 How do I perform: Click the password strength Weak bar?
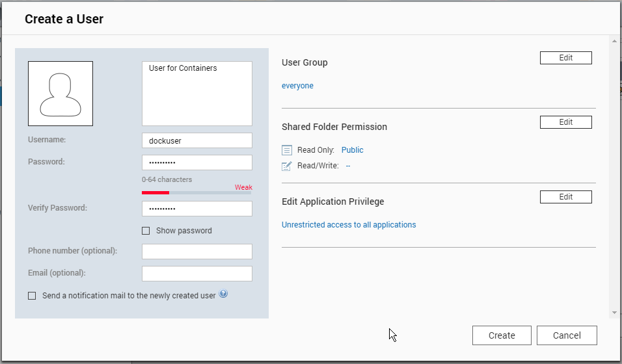pos(196,192)
